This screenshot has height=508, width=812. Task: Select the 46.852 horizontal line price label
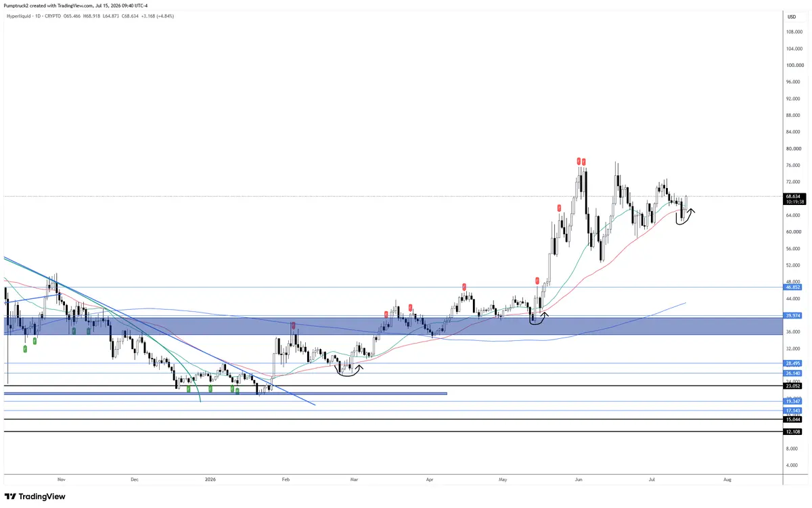coord(793,287)
